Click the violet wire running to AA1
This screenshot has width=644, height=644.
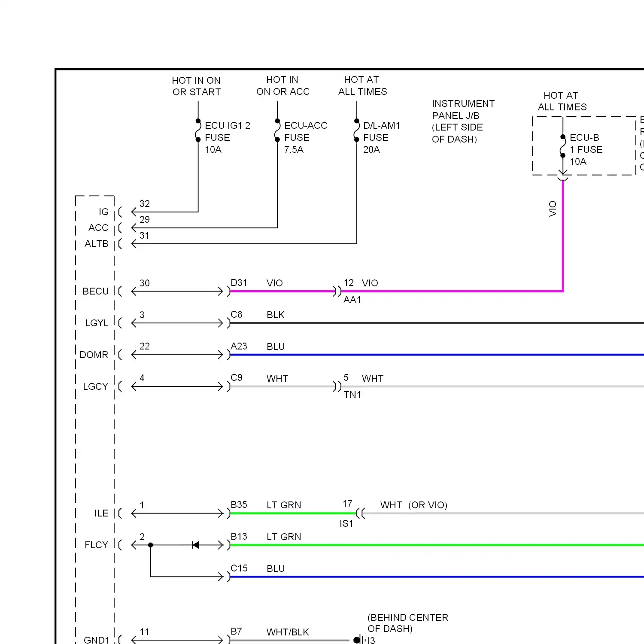282,291
